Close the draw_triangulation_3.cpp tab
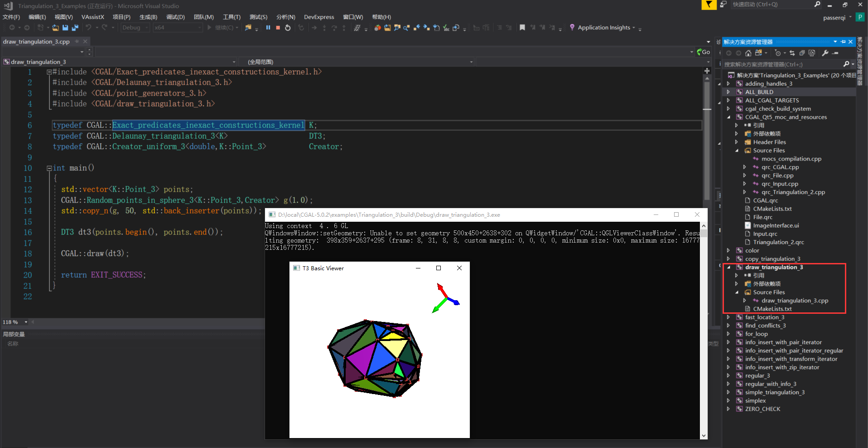 pos(85,41)
